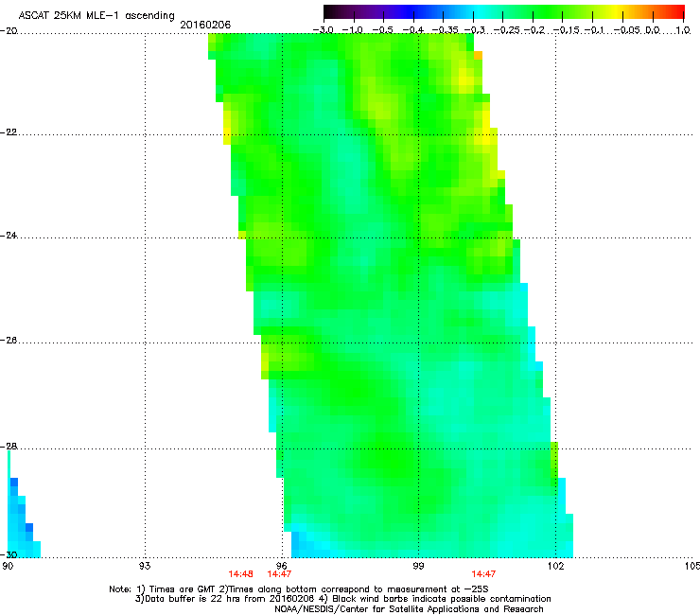The width and height of the screenshot is (700, 615).
Task: Select the date label 20160206
Action: (205, 25)
